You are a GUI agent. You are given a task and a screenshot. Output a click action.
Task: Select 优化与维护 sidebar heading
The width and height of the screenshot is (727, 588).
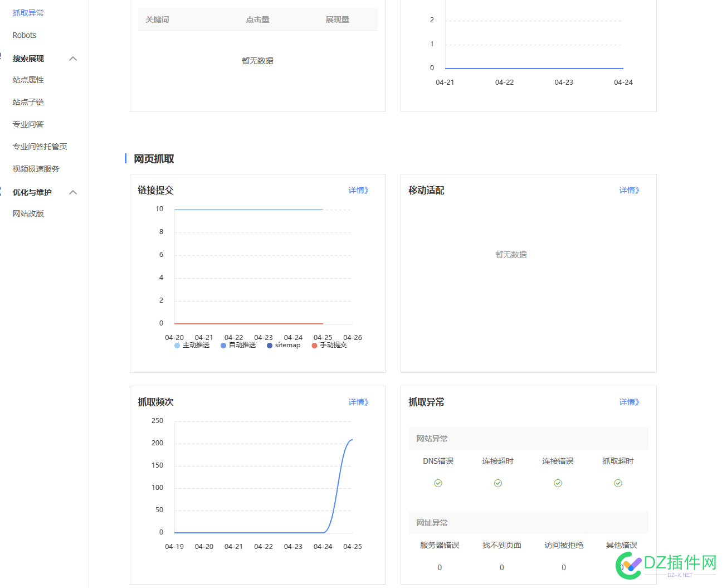pyautogui.click(x=32, y=192)
